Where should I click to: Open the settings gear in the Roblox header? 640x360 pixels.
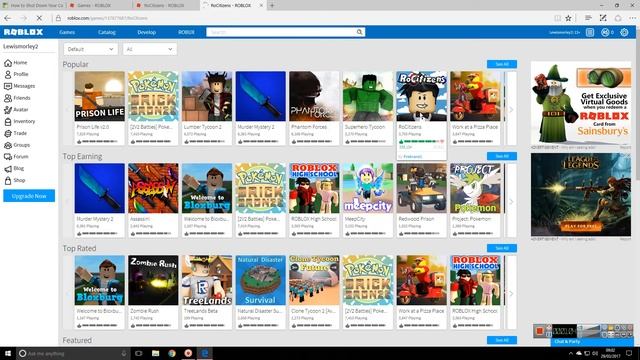click(624, 32)
